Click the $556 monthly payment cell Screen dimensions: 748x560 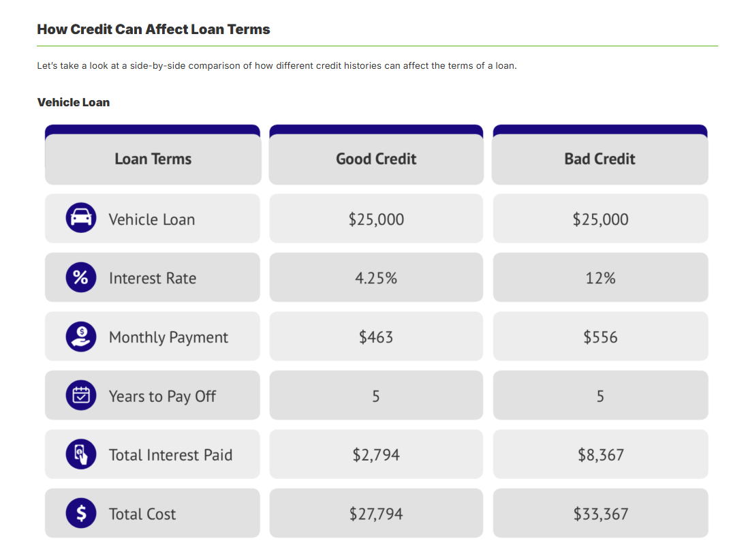pos(599,337)
